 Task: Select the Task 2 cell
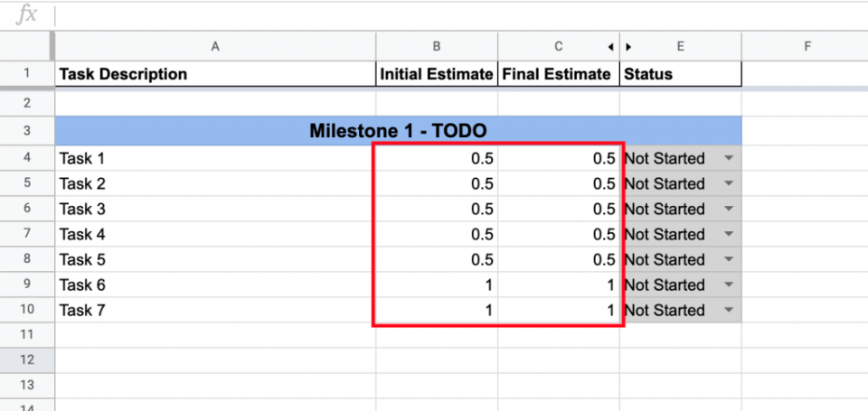215,183
